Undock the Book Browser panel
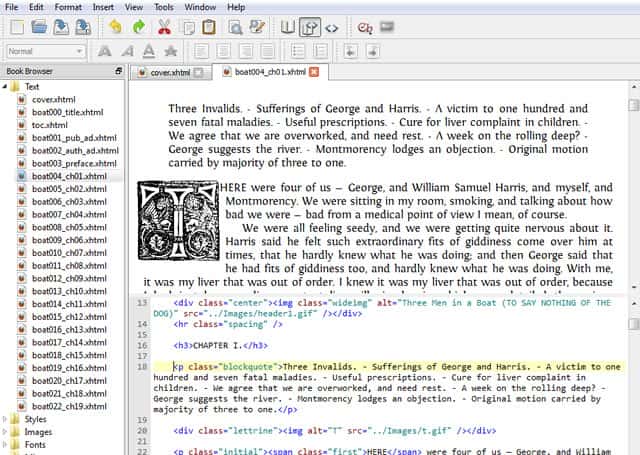 click(118, 71)
